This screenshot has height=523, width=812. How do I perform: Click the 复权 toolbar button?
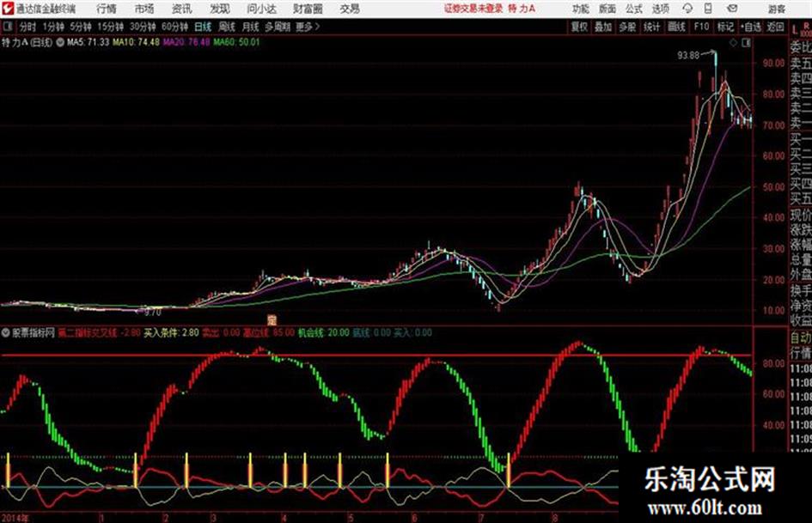coord(579,27)
